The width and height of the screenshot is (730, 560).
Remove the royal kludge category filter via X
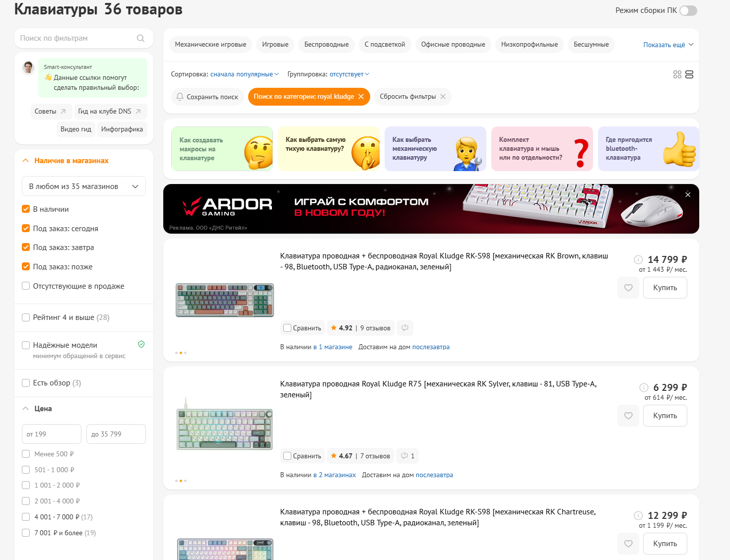point(361,96)
